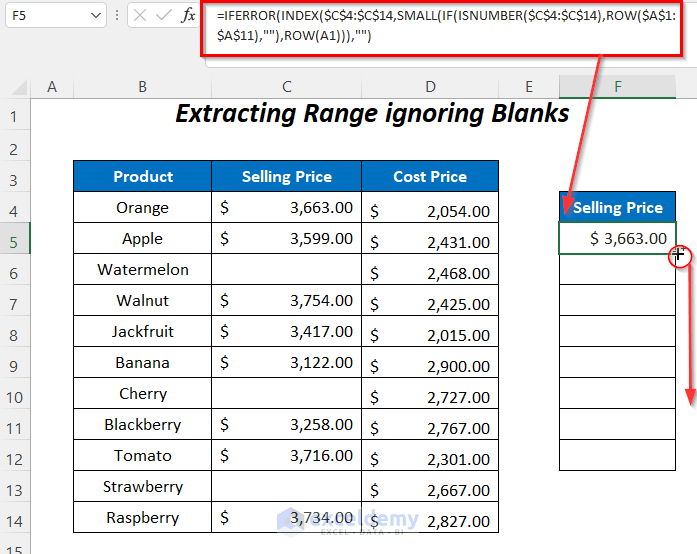Click the 'Strawberry' product cell

tap(142, 486)
